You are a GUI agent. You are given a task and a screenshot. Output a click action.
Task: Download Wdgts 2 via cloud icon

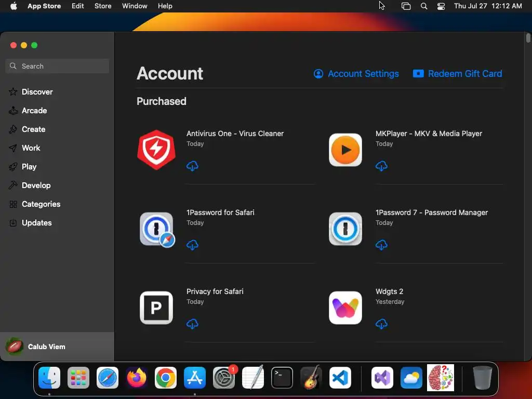tap(381, 324)
